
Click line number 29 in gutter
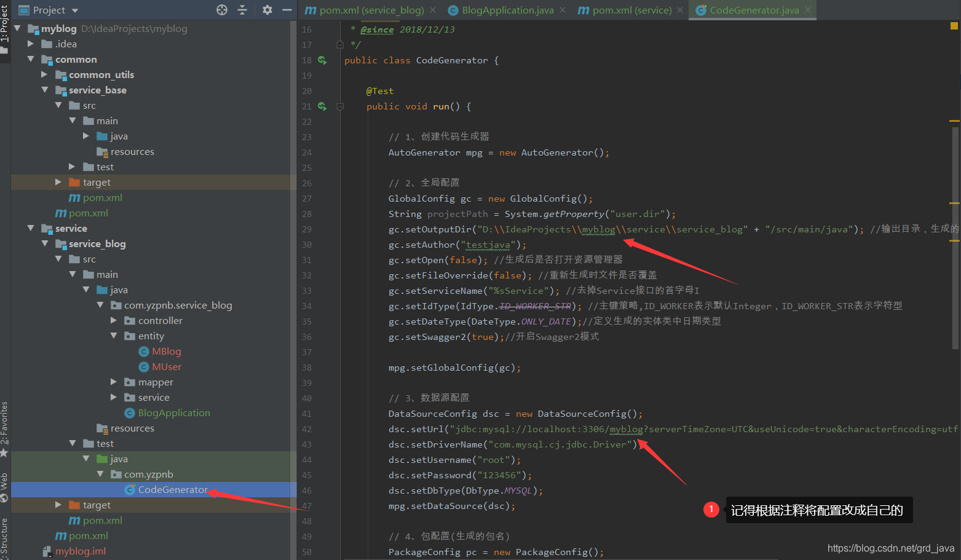point(307,229)
